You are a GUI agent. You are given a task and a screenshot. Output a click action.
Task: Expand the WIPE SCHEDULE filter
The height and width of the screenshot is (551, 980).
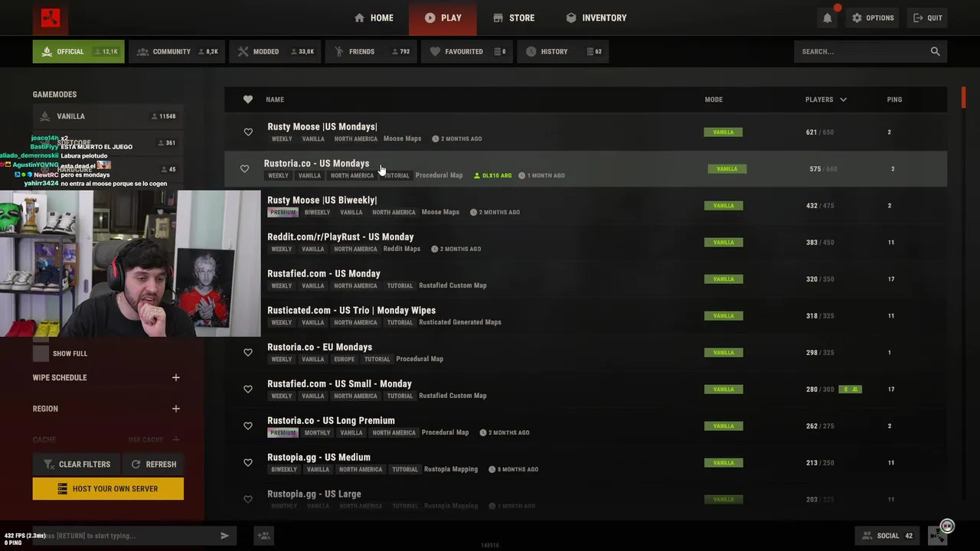click(175, 378)
